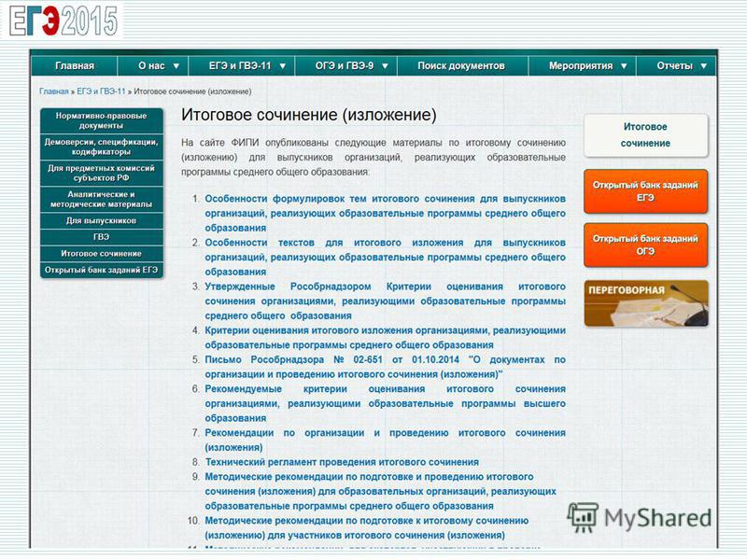Click the white Итоговое сочинение card on the right
This screenshot has width=747, height=560.
(645, 135)
